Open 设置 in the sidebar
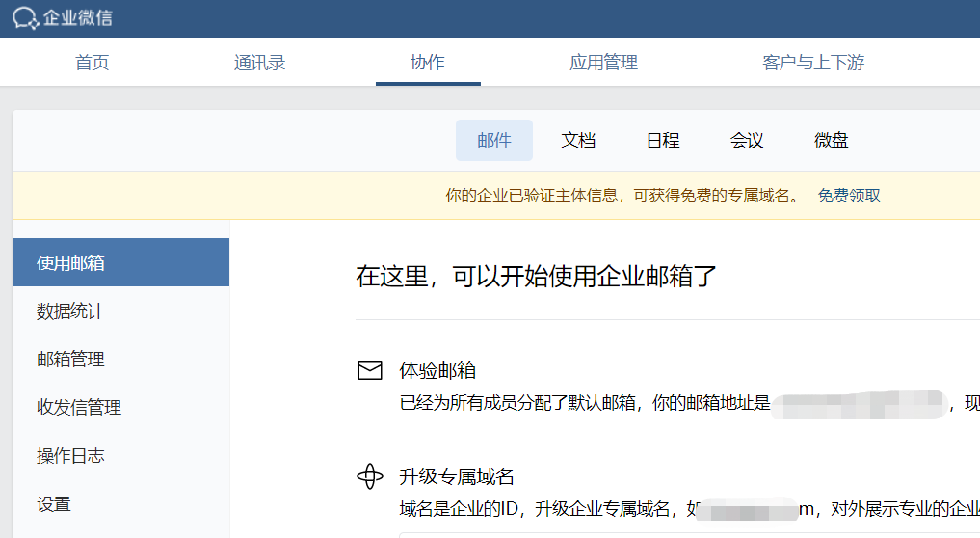The width and height of the screenshot is (980, 538). click(x=54, y=504)
